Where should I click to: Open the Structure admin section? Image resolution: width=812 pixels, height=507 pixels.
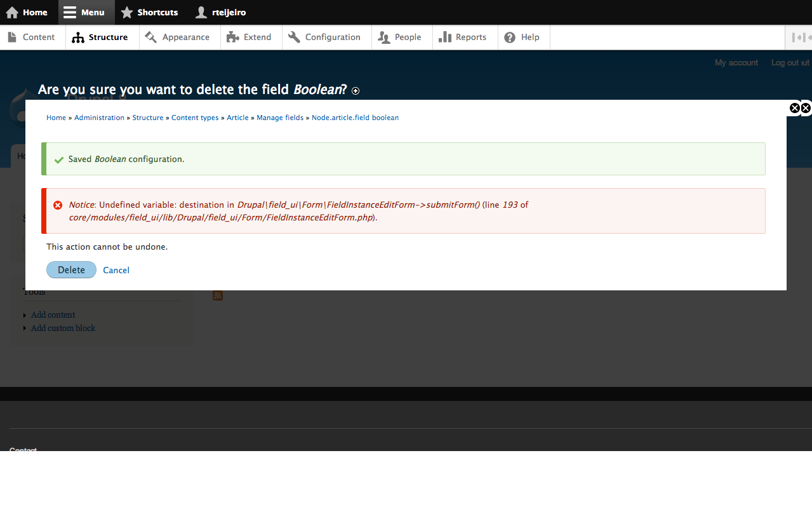click(102, 37)
